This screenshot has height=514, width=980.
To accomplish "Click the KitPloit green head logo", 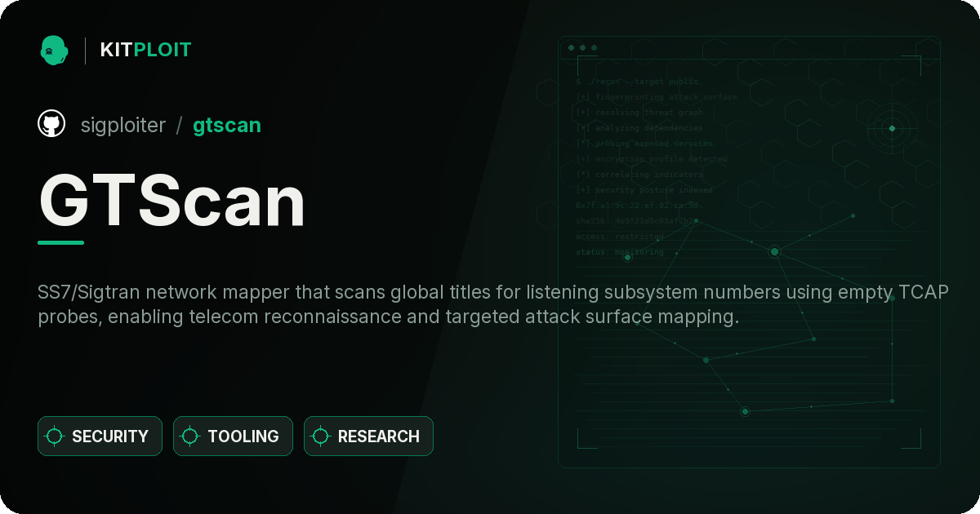I will [54, 50].
